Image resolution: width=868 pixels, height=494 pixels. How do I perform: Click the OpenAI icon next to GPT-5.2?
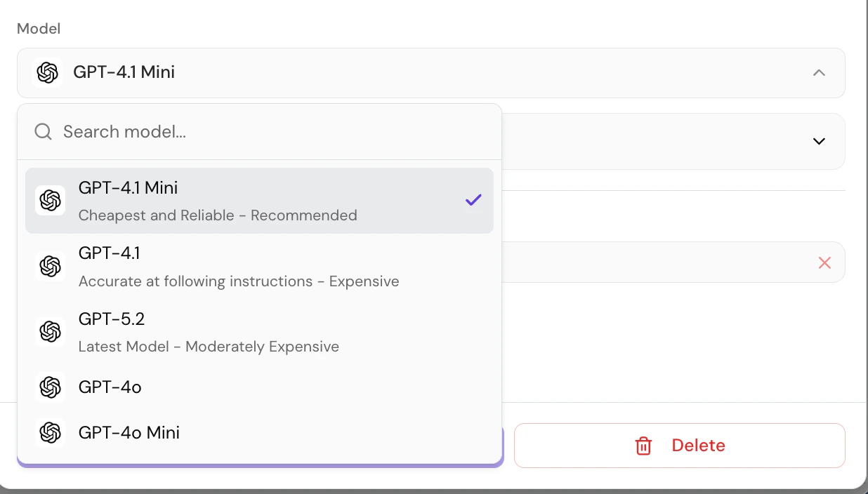(50, 331)
